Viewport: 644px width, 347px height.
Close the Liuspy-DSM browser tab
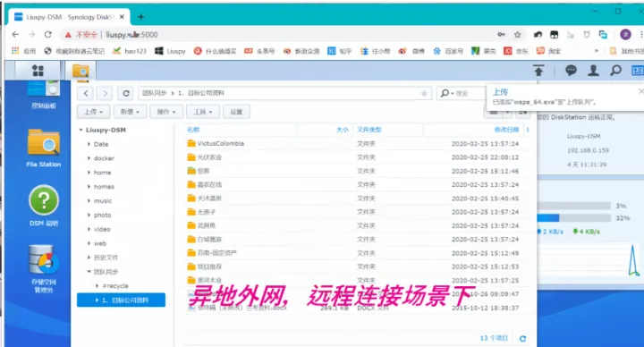[x=122, y=17]
